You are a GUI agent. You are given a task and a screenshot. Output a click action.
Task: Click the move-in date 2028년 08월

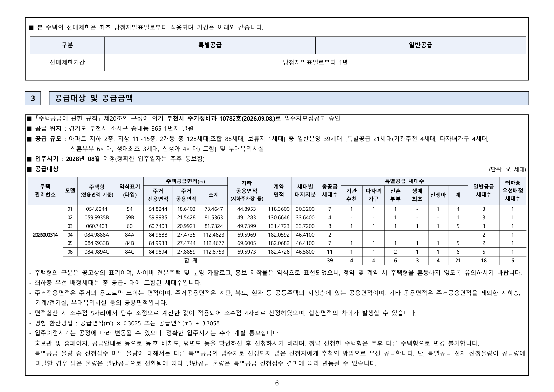point(83,159)
